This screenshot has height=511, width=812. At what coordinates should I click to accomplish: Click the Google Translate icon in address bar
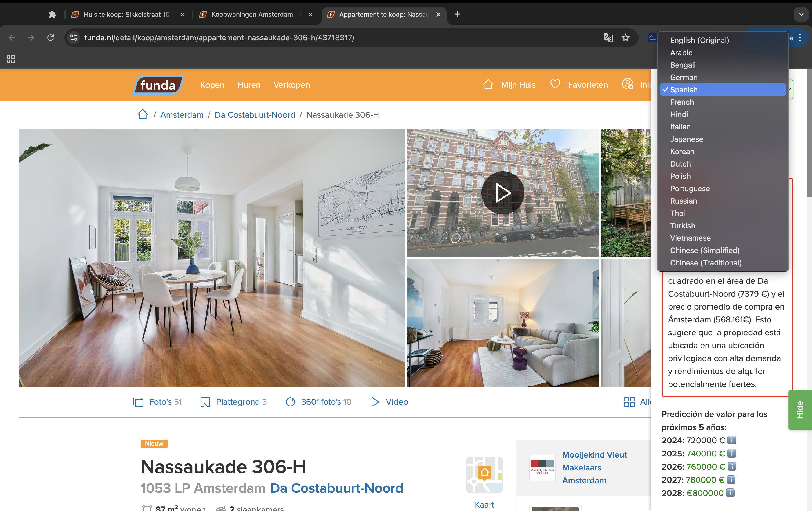tap(608, 37)
